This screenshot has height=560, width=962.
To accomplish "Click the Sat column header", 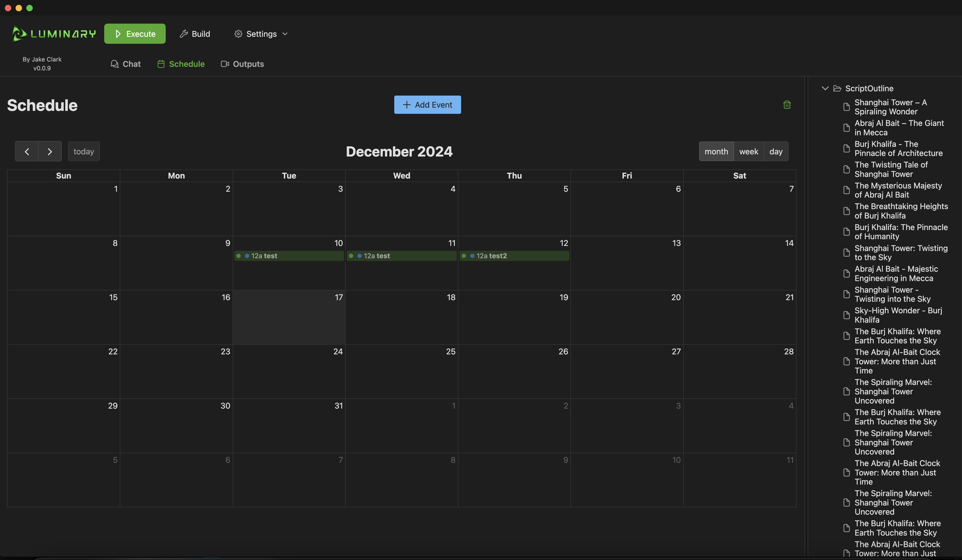I will coord(739,176).
